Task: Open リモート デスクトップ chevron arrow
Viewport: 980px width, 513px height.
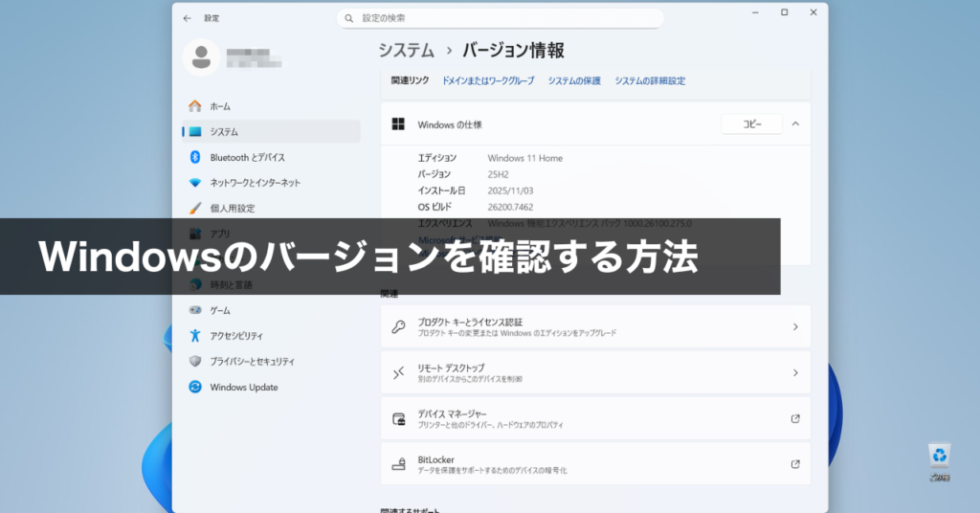Action: pyautogui.click(x=795, y=373)
